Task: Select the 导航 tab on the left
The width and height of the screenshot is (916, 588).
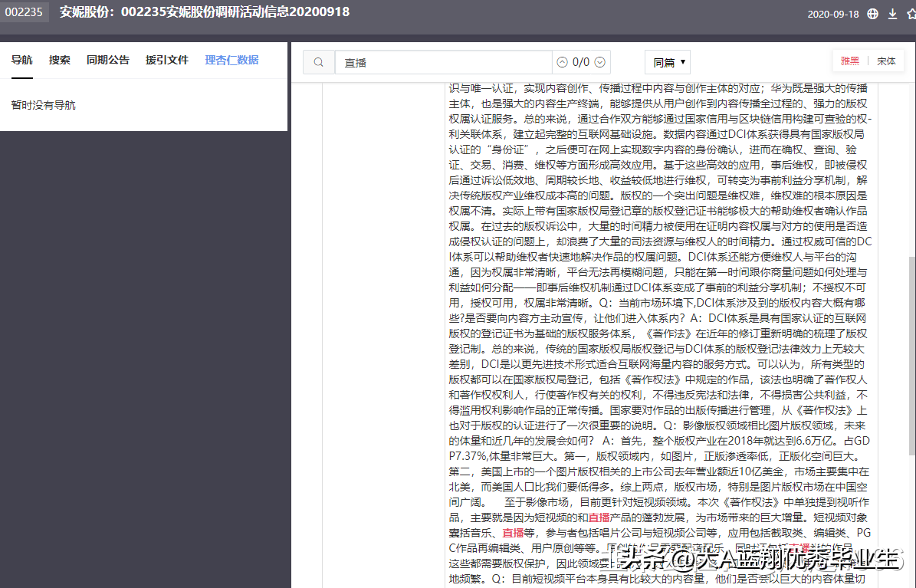Action: point(21,59)
